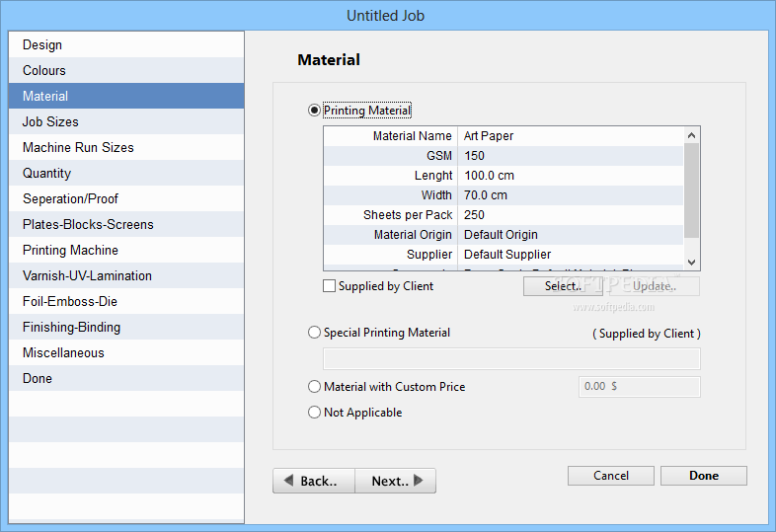This screenshot has height=532, width=776.
Task: Click the material table scroll up arrow
Action: pos(691,135)
